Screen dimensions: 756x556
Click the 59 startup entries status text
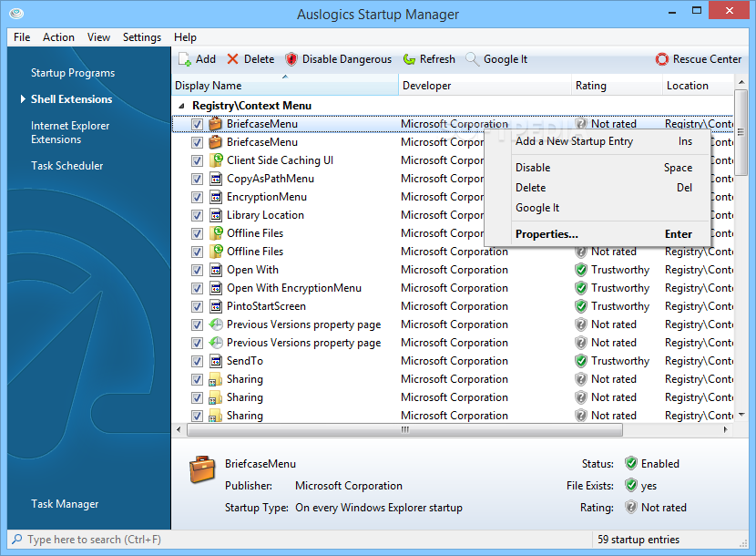(639, 539)
